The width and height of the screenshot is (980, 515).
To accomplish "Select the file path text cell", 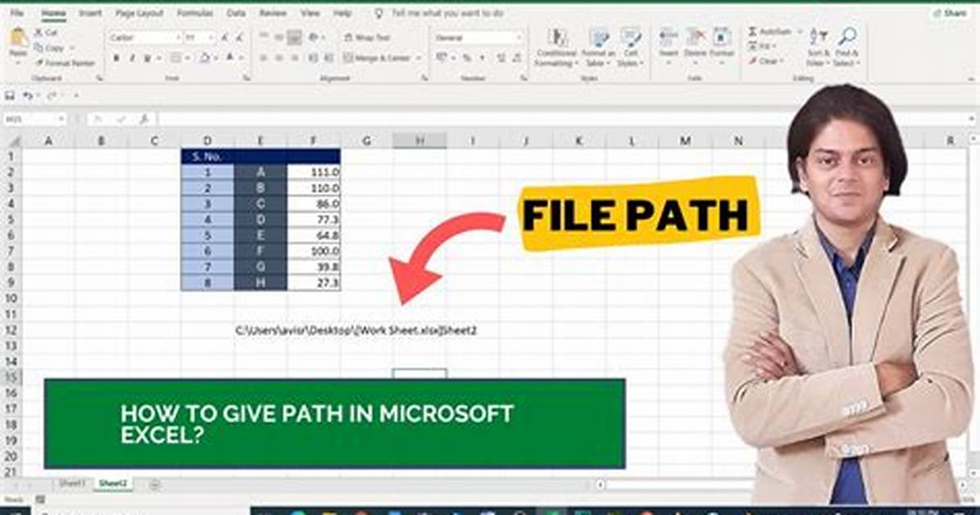I will 356,330.
